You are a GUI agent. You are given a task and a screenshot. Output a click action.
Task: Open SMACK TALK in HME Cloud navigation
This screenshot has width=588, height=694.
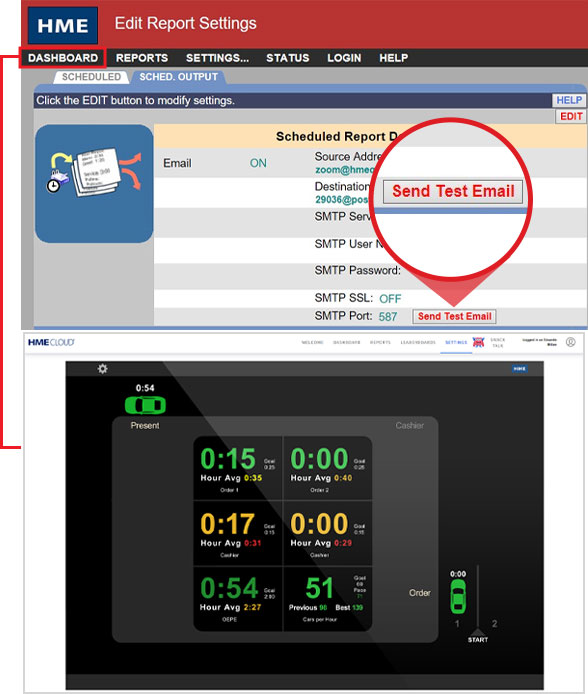coord(498,343)
